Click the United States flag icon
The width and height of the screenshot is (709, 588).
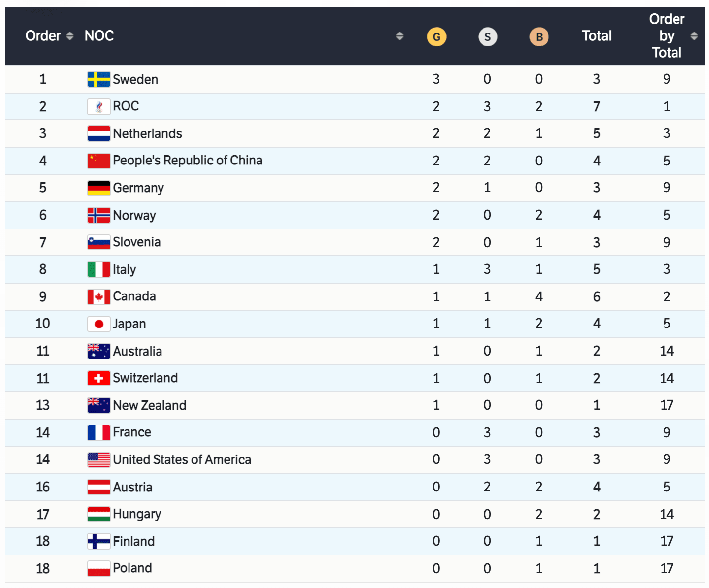click(x=98, y=459)
